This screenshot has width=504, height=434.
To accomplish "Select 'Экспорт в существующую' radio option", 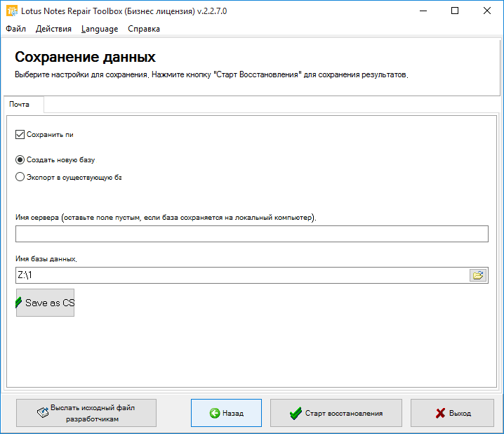I will (x=20, y=177).
